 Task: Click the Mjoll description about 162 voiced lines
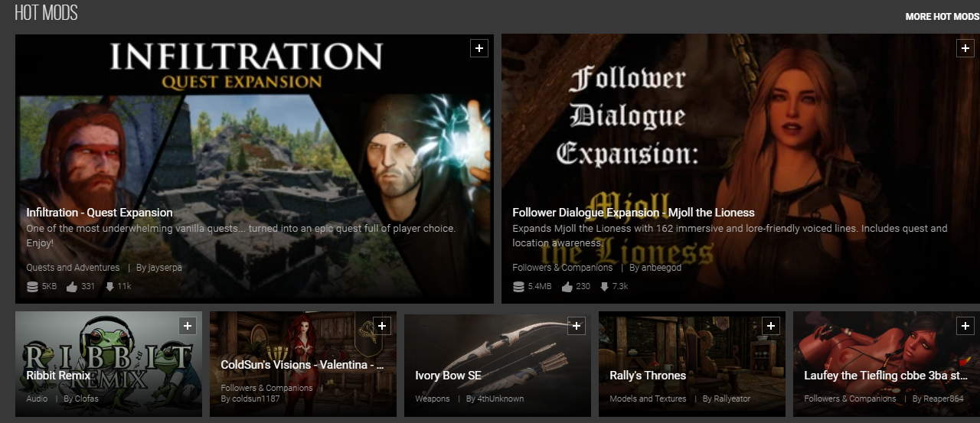(730, 236)
